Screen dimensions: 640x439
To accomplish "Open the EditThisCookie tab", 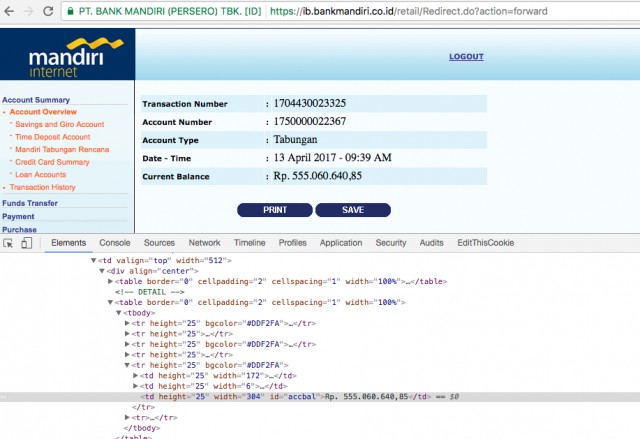I will pyautogui.click(x=485, y=243).
